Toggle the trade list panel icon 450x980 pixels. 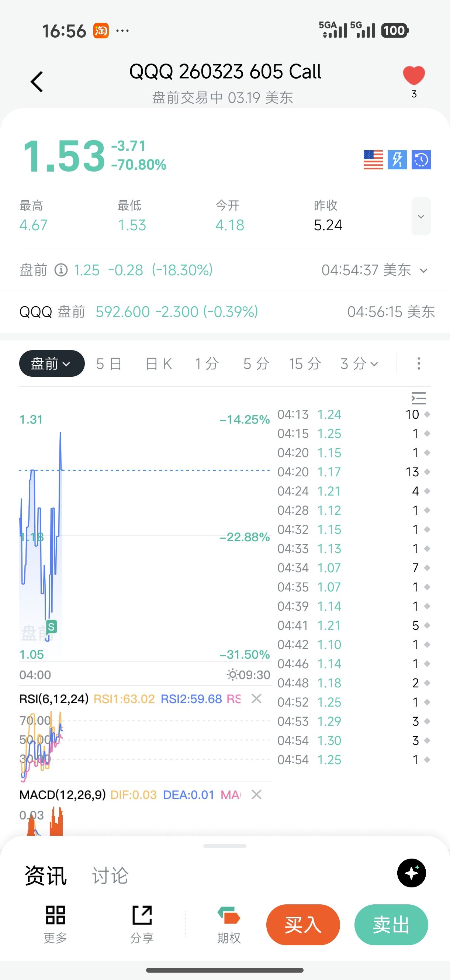pyautogui.click(x=418, y=398)
